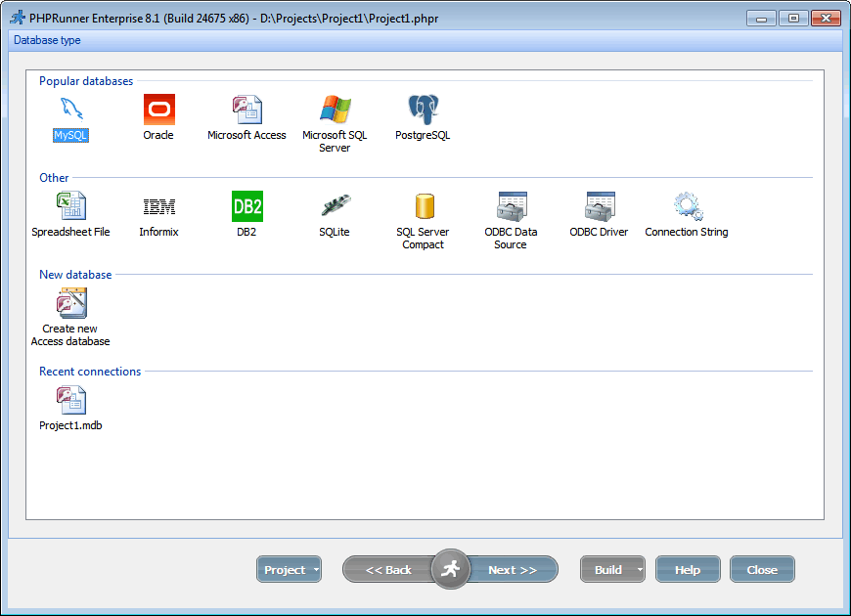The image size is (851, 616).
Task: Click the round running-man Run button
Action: [x=450, y=569]
